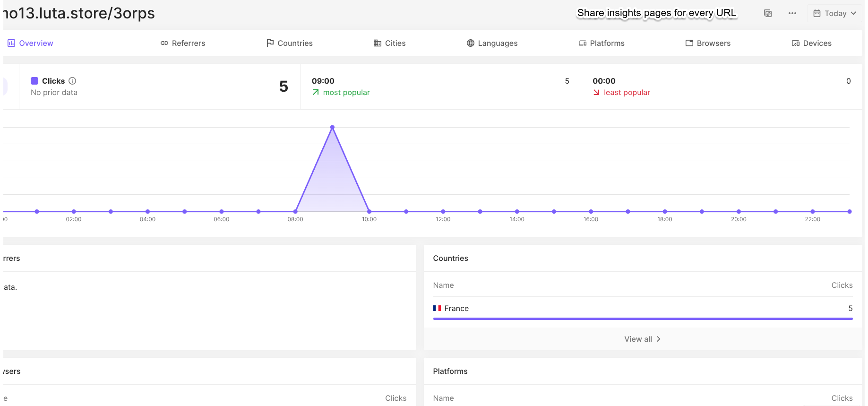Open the Today date range dropdown
Screen dimensions: 868x406
tap(834, 13)
